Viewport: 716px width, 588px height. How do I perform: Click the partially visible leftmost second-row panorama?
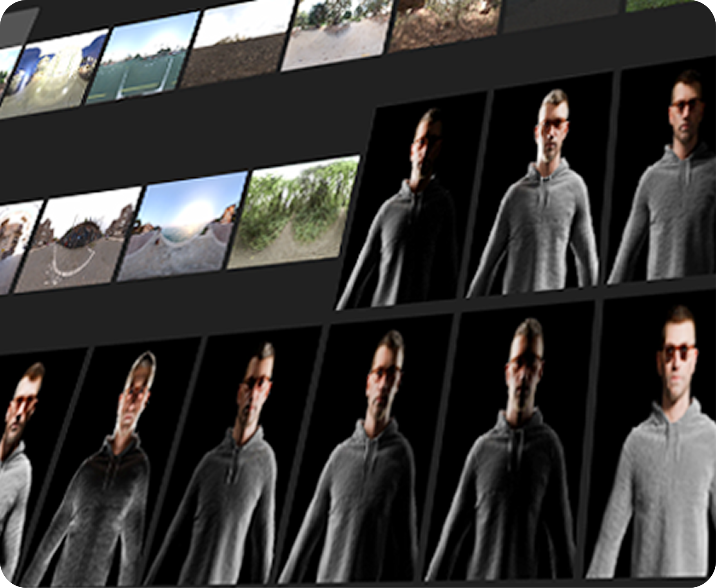click(18, 247)
